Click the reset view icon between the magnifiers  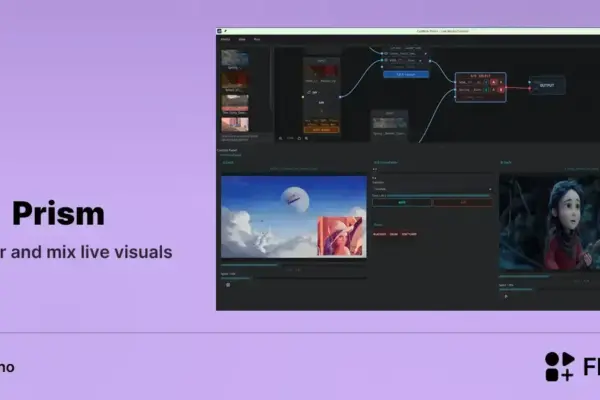coord(299,138)
